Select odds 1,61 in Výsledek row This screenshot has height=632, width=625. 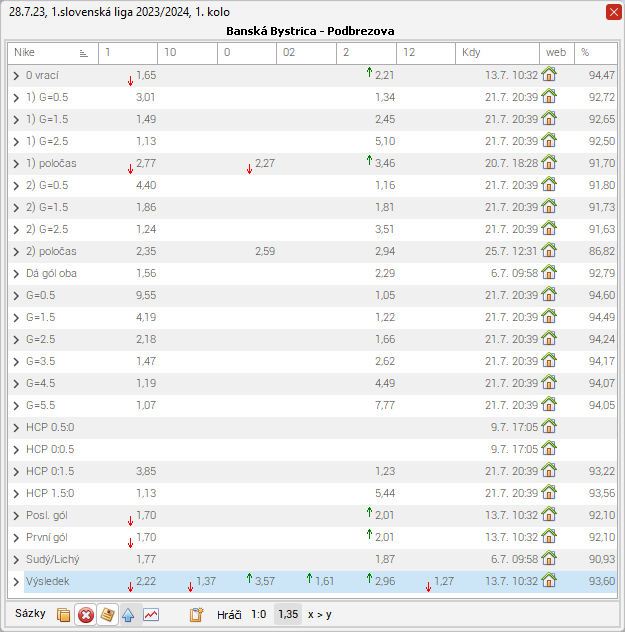324,581
